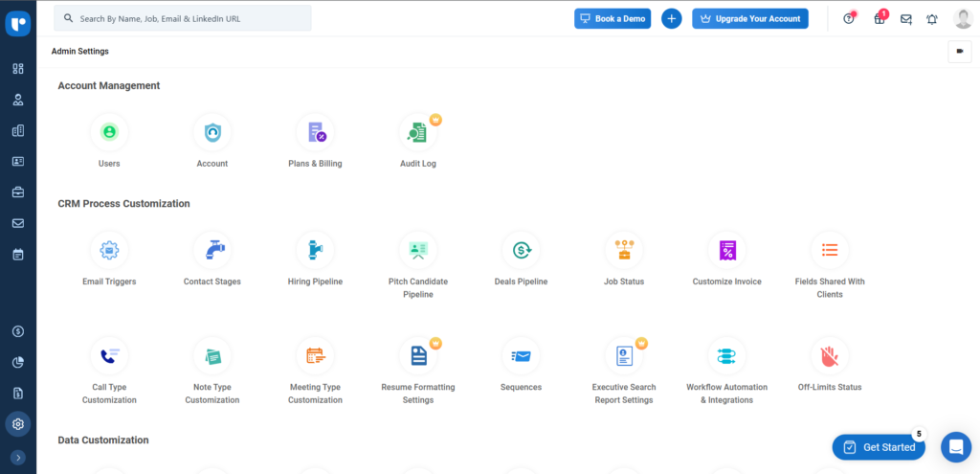The image size is (980, 474).
Task: Open Plans & Billing icon
Action: tap(315, 132)
